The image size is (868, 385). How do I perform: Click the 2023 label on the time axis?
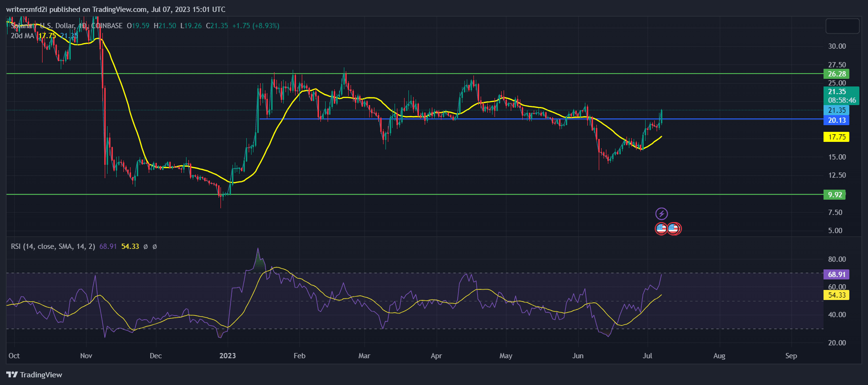(x=227, y=356)
